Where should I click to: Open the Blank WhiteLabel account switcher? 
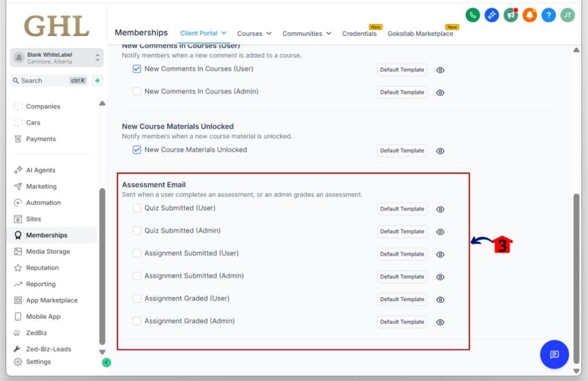tap(56, 58)
